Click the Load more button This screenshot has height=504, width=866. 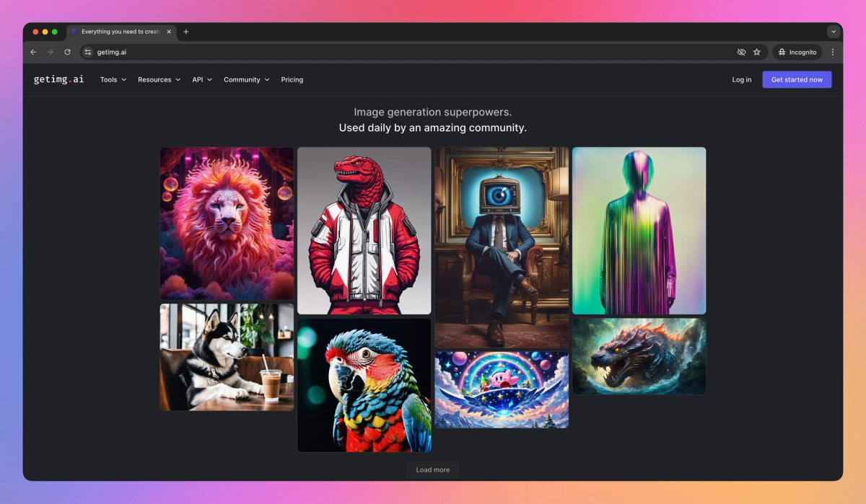(x=433, y=469)
